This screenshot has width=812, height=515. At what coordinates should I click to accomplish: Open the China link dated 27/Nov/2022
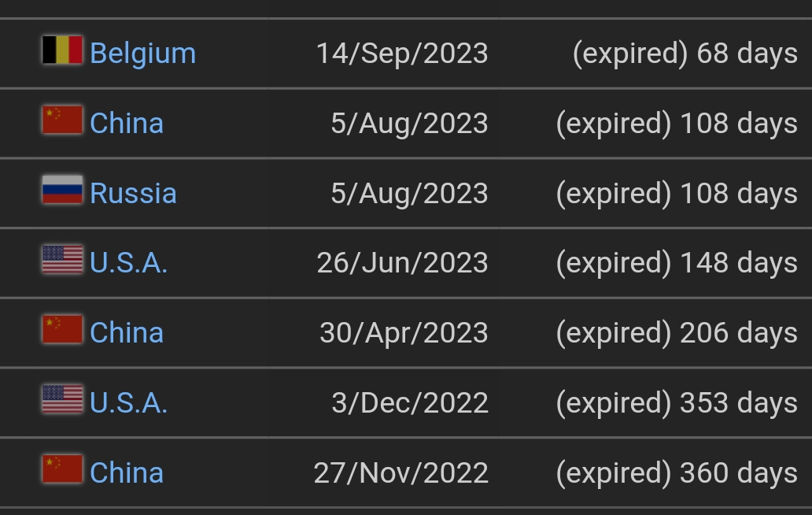tap(127, 472)
